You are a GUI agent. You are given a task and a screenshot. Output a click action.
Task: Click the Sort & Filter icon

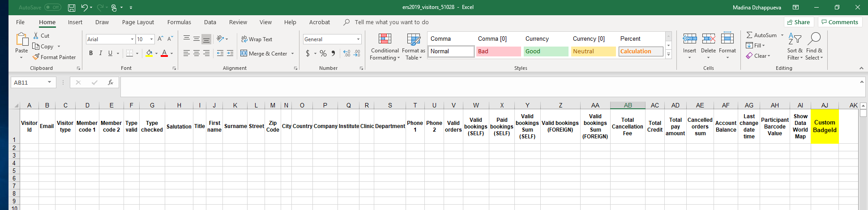(795, 39)
